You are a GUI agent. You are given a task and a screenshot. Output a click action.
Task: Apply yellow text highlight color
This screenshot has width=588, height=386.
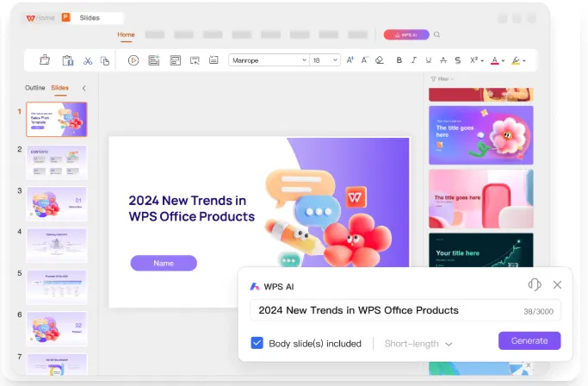point(516,60)
